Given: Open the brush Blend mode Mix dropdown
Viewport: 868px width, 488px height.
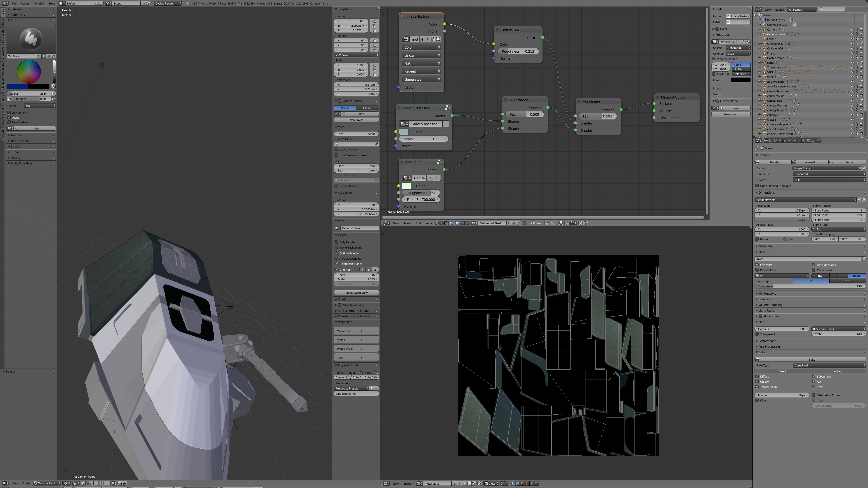Looking at the screenshot, I should pos(40,106).
